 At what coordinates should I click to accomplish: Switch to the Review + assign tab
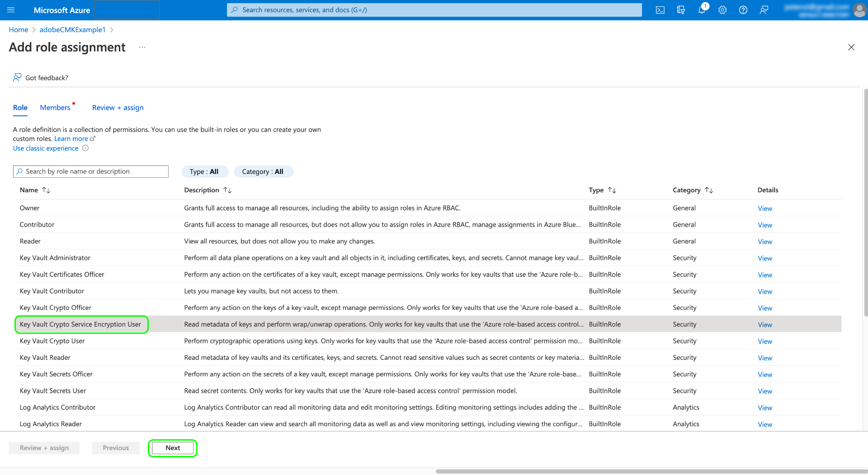coord(118,108)
